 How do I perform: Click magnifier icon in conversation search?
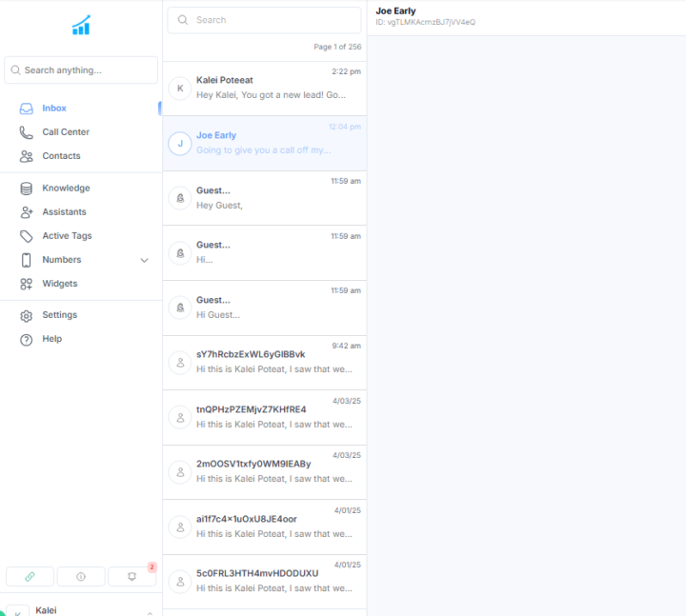(x=183, y=20)
